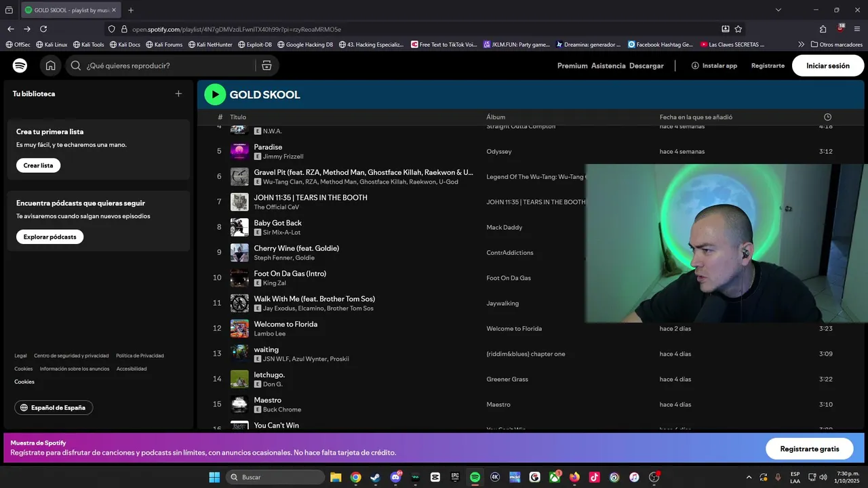The image size is (868, 488).
Task: Click Regístrate gratis button
Action: [x=810, y=449]
